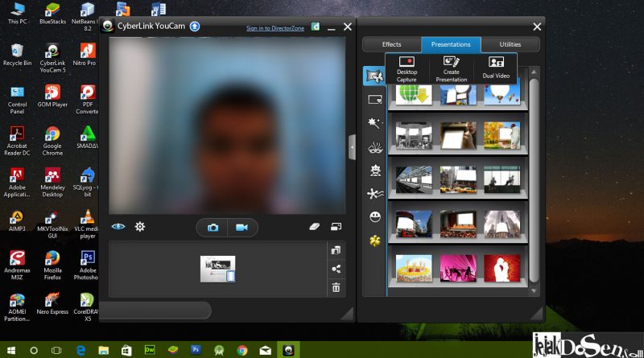
Task: Select Create Presentation option
Action: [x=452, y=69]
